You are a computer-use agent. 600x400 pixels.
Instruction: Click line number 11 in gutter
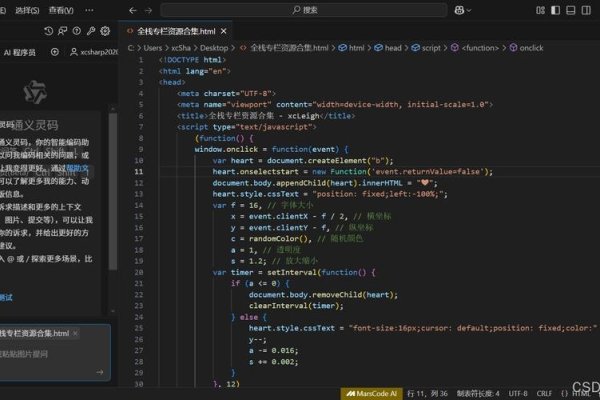click(139, 172)
